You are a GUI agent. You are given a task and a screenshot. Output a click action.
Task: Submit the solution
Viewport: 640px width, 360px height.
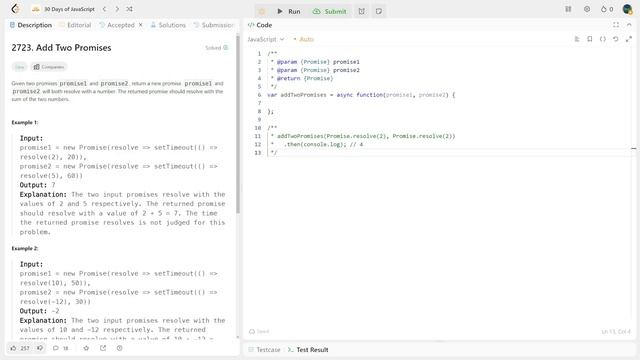(329, 11)
